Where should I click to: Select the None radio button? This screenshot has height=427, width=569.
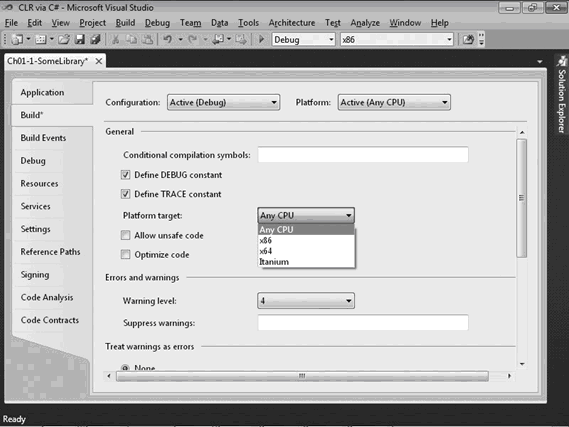125,368
